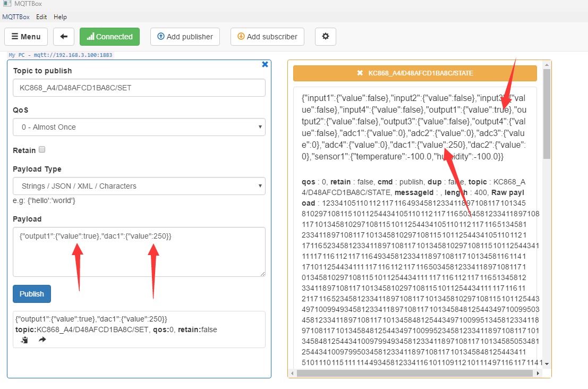Click the Add subscriber button
The image size is (588, 389).
267,37
